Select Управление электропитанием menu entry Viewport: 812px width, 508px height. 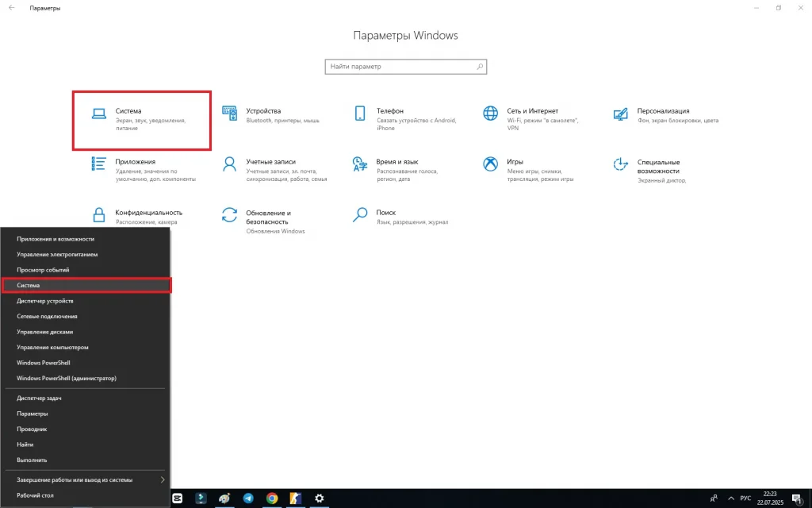(85, 255)
